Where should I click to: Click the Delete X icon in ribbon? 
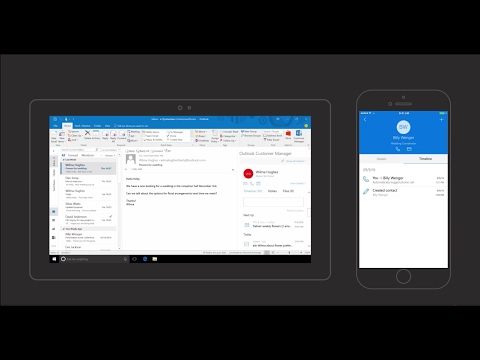coord(87,133)
